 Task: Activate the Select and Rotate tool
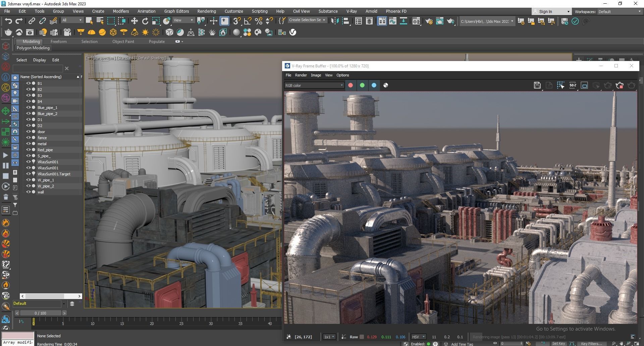pos(145,21)
